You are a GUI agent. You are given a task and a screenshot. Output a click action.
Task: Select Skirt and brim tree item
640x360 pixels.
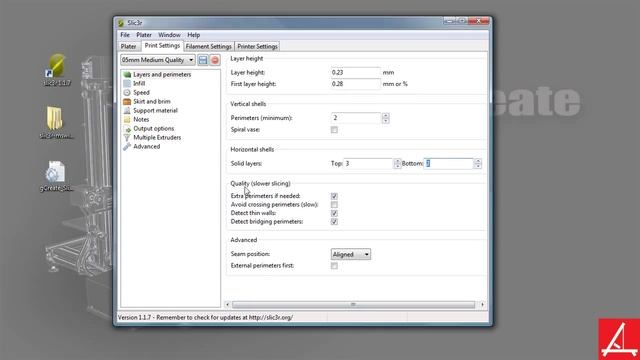click(x=152, y=102)
